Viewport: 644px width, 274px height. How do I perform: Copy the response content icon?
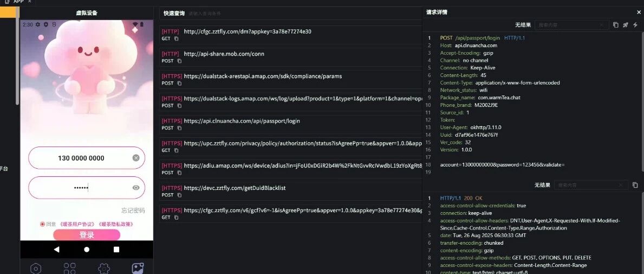tap(635, 185)
